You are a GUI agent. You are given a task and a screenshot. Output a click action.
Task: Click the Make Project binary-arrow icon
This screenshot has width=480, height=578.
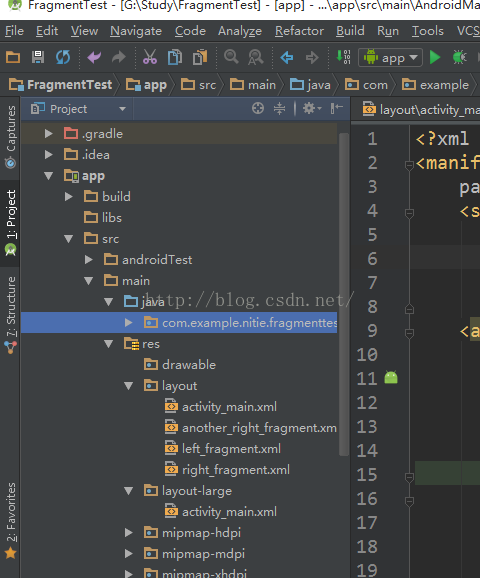point(344,57)
